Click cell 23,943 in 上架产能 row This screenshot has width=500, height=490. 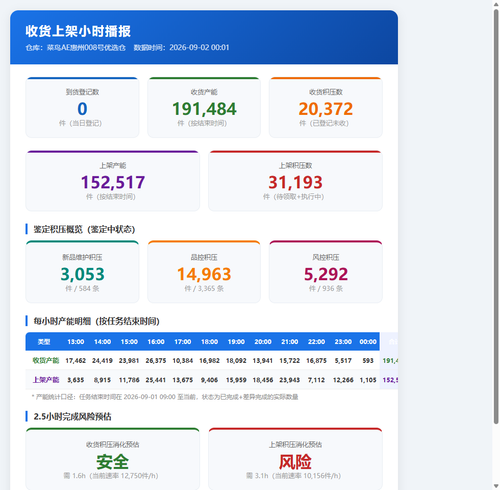[x=290, y=380]
